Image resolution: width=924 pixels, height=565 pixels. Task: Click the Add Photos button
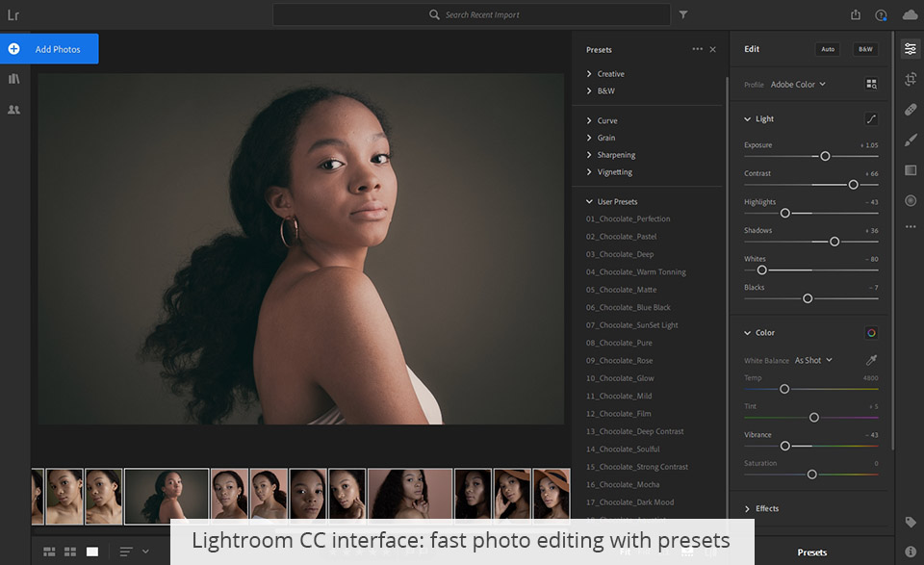[49, 48]
